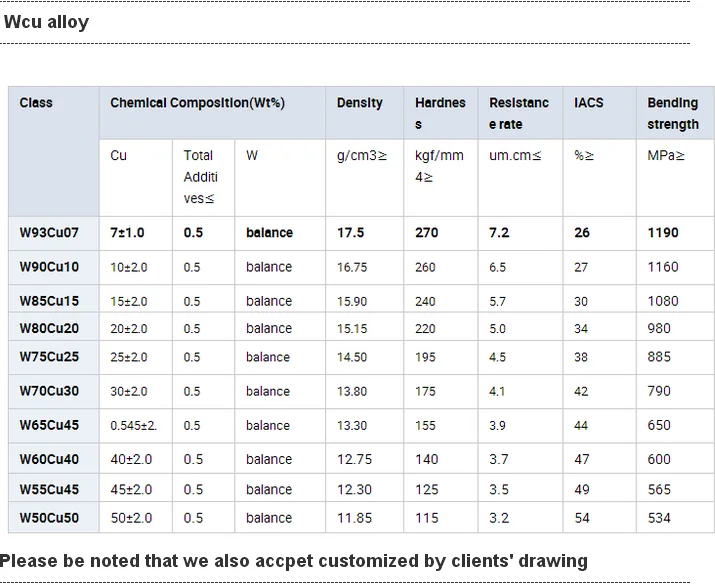Image resolution: width=715 pixels, height=585 pixels.
Task: Click the "Hardness" column header
Action: 440,113
